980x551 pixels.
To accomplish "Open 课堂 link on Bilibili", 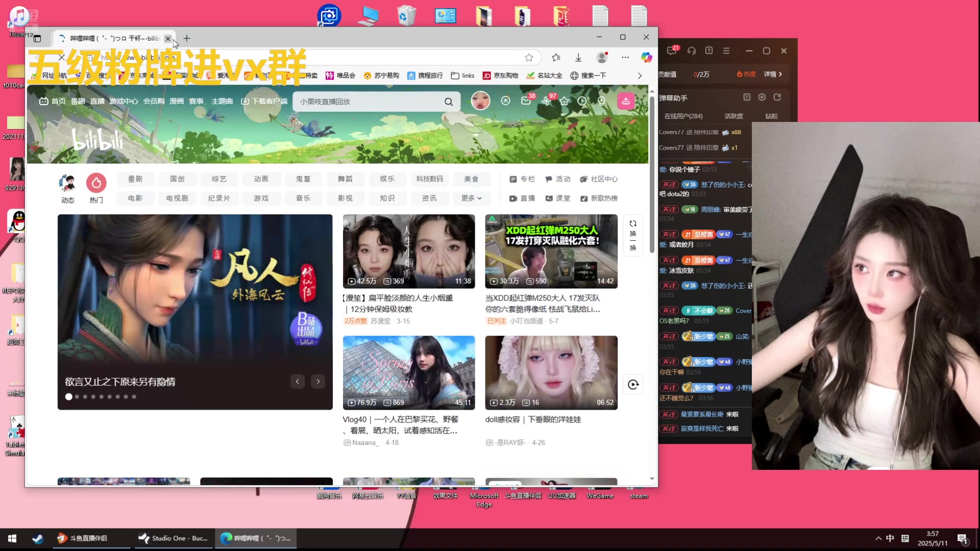I will (x=557, y=198).
